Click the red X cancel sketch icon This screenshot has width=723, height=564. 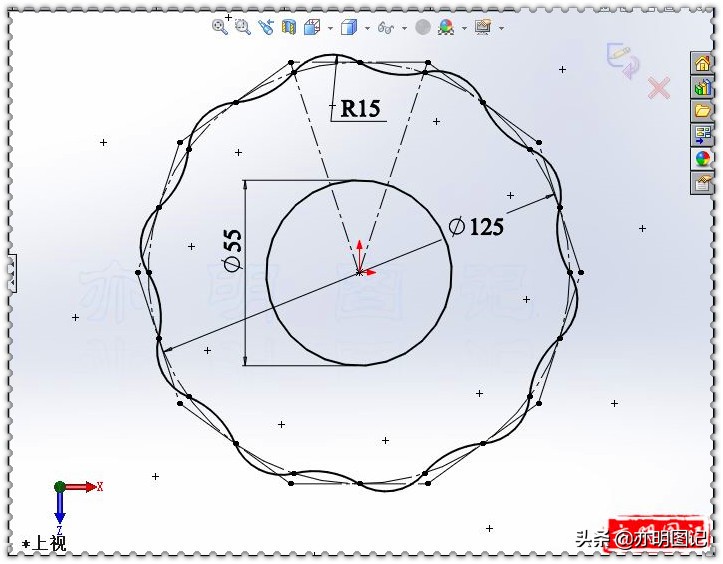pos(659,89)
